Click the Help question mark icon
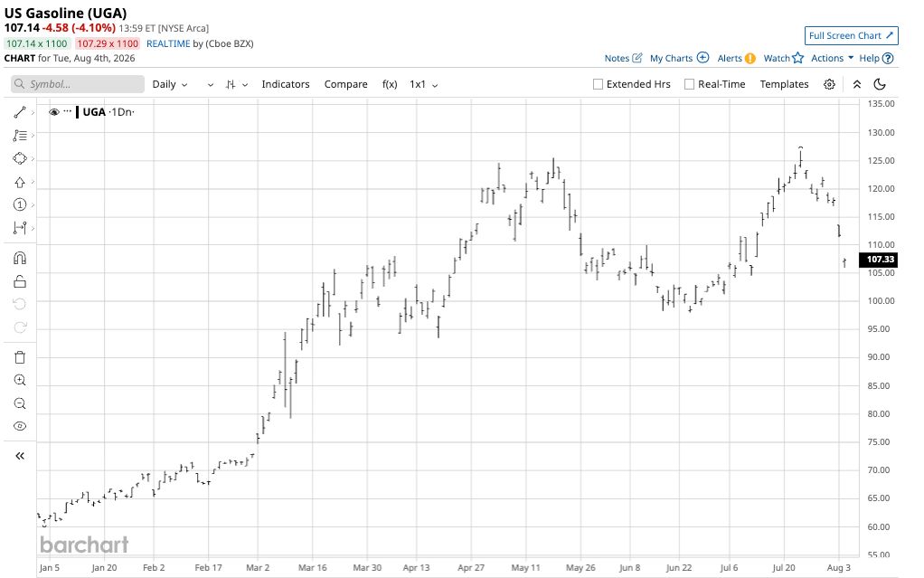The height and width of the screenshot is (578, 924). coord(888,59)
